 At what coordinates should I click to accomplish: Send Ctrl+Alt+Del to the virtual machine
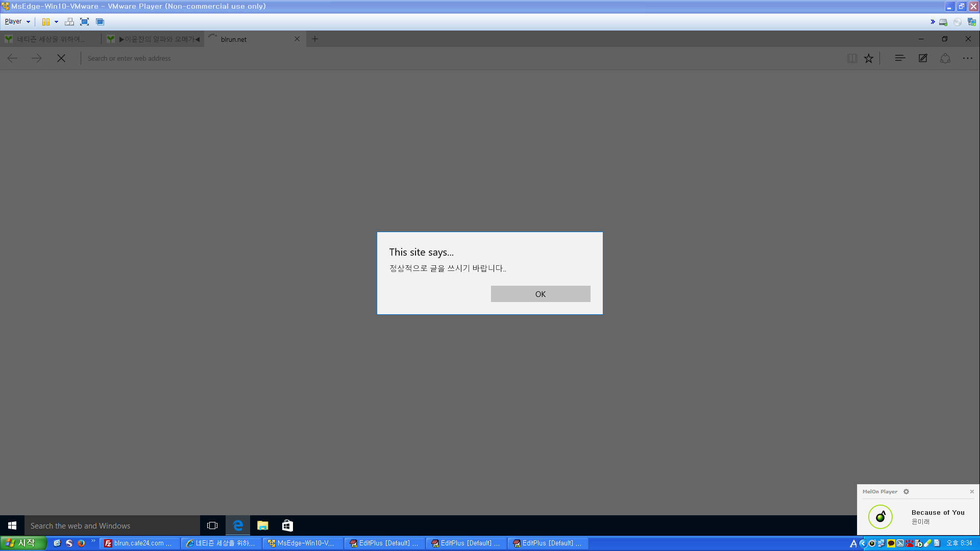69,21
